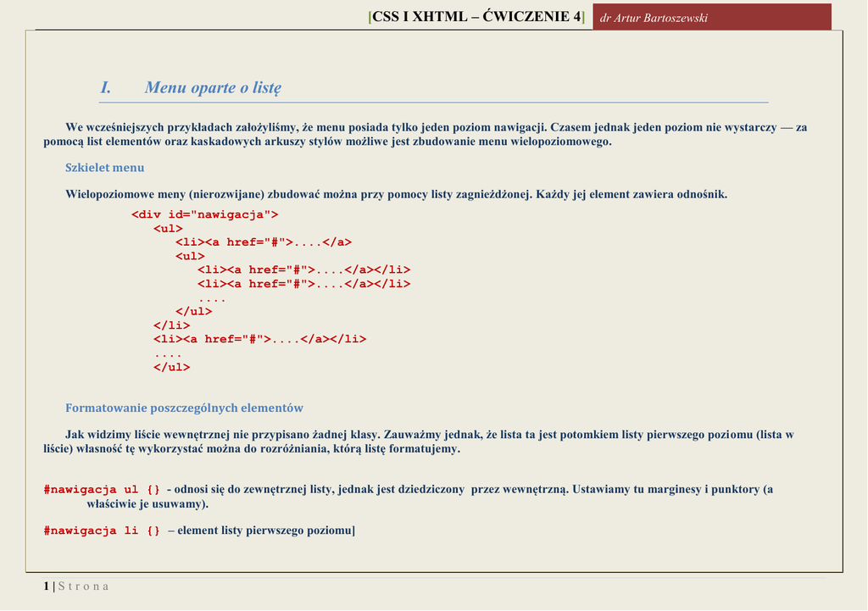Click the code line <div id="nawigacja">

[x=204, y=214]
